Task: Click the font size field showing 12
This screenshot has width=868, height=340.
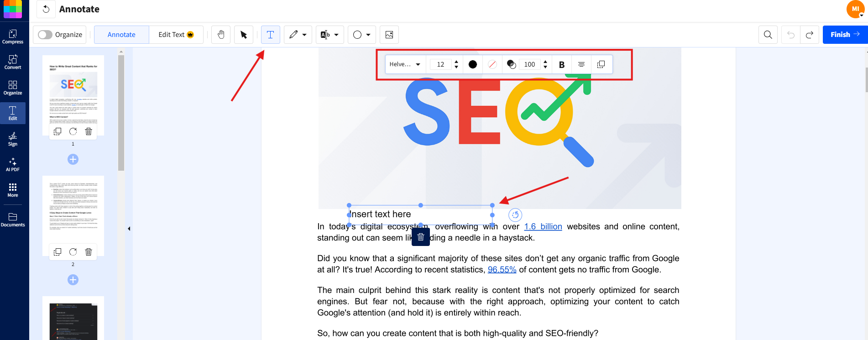Action: click(x=440, y=64)
